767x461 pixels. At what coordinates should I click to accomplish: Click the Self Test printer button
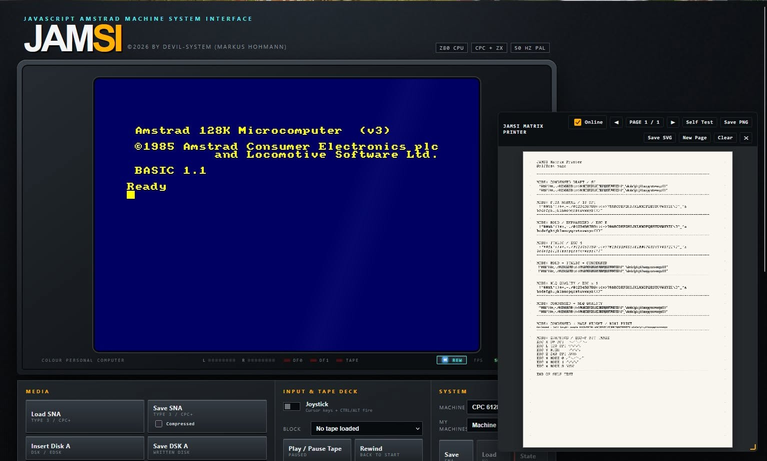pos(699,122)
